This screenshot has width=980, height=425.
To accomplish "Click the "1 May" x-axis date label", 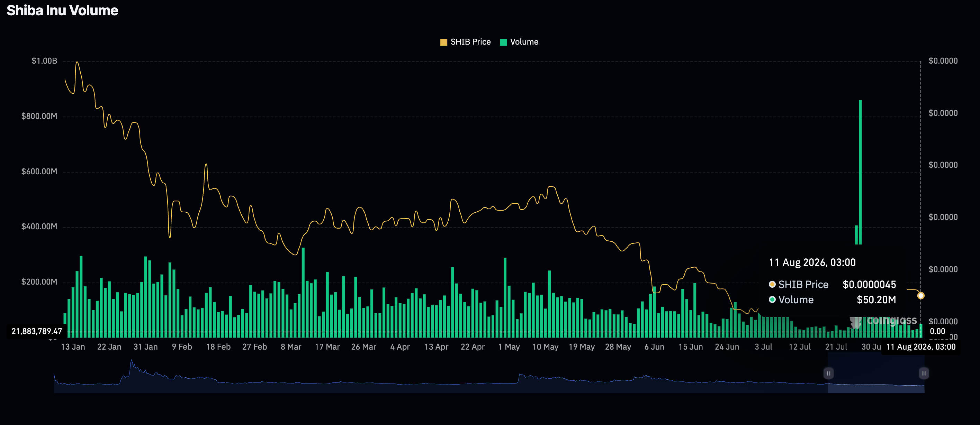I will [x=509, y=347].
